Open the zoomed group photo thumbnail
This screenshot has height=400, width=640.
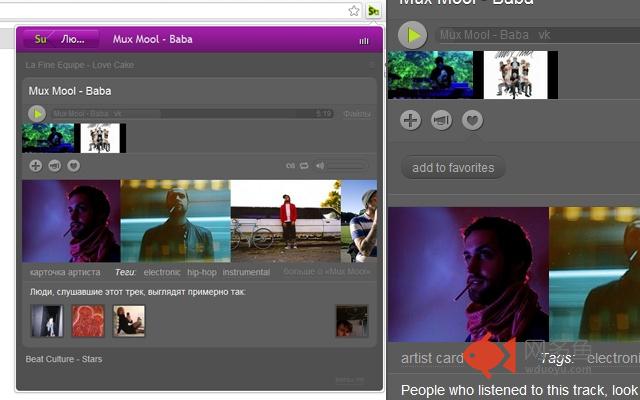click(516, 75)
